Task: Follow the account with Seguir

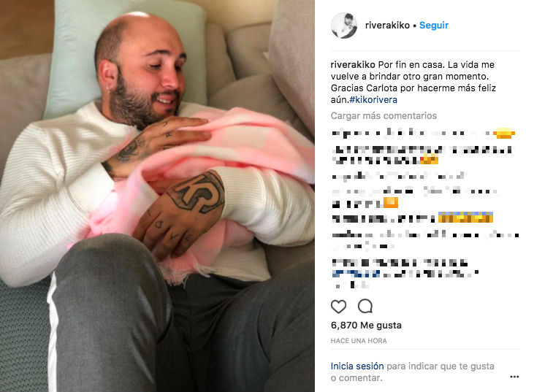Action: (434, 25)
